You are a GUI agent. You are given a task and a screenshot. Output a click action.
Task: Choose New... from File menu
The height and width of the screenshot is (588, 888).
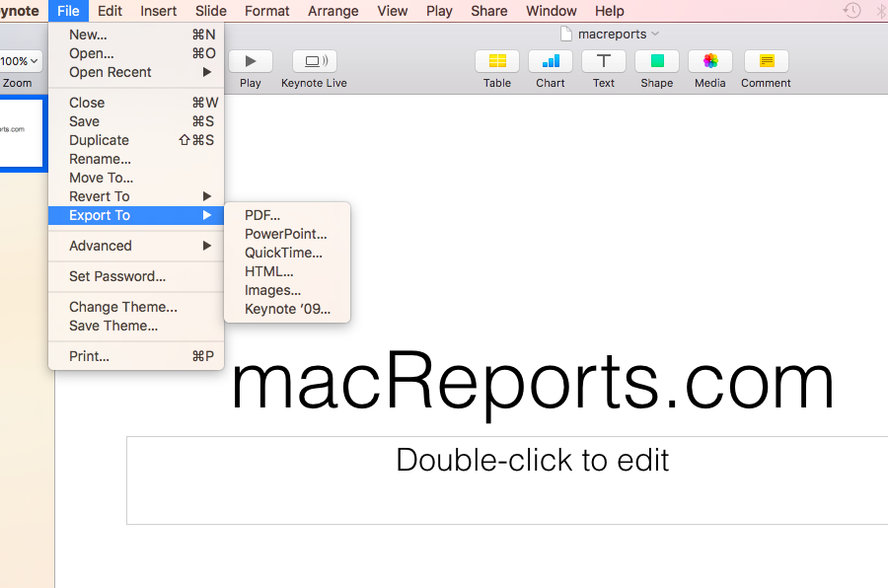136,35
